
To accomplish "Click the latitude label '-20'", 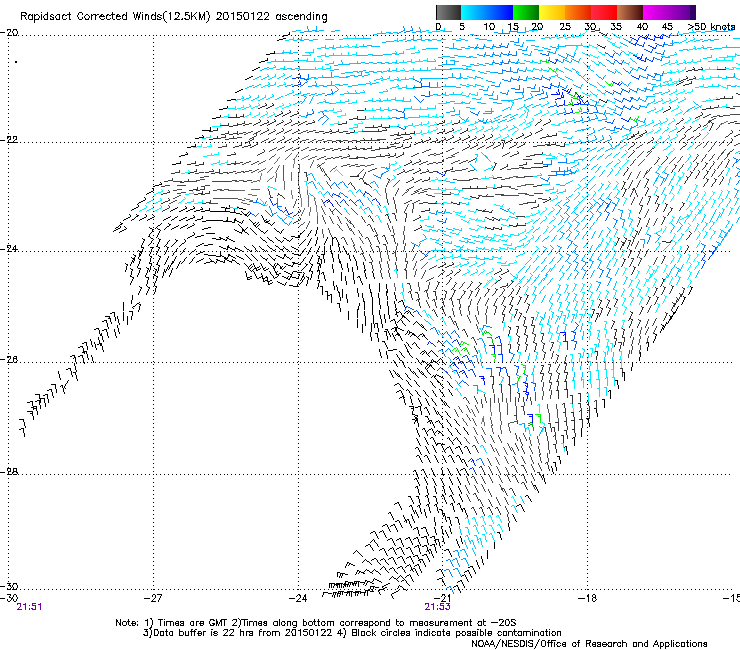I will tap(9, 33).
